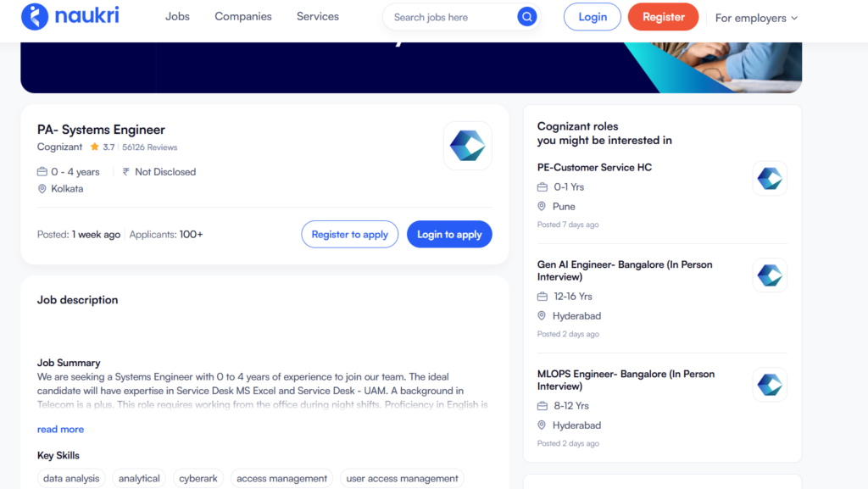Click the Job Summary heading
This screenshot has height=489, width=868.
69,363
